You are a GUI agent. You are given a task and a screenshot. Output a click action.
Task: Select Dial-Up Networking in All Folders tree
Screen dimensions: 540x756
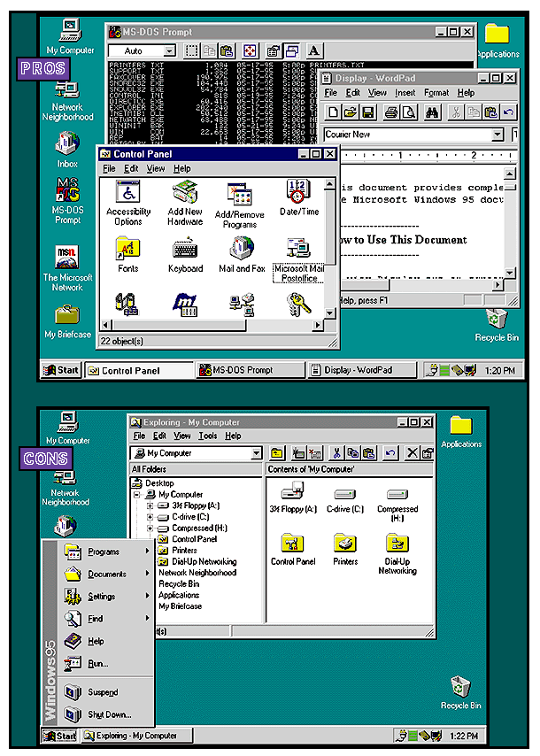click(197, 562)
